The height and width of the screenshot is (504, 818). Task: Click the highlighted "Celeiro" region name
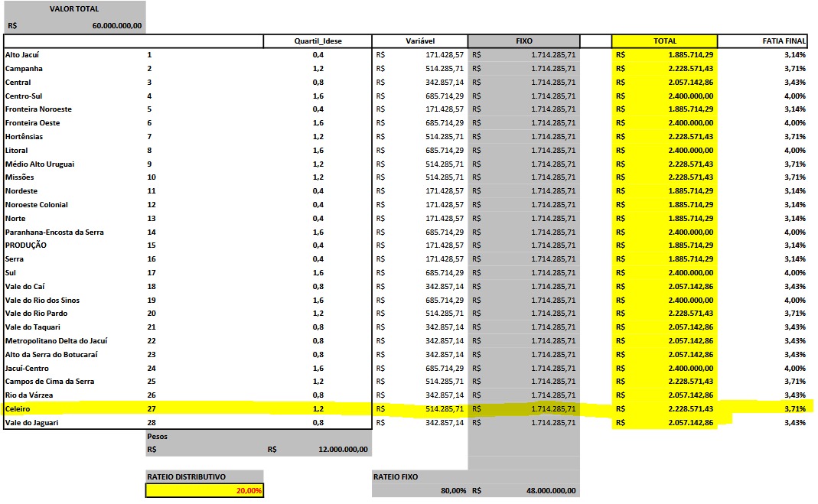coord(17,409)
